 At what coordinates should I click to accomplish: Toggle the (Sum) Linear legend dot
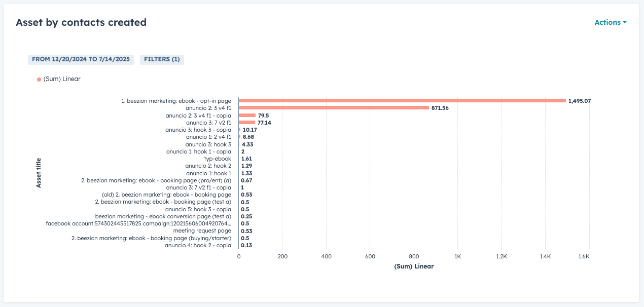[39, 80]
